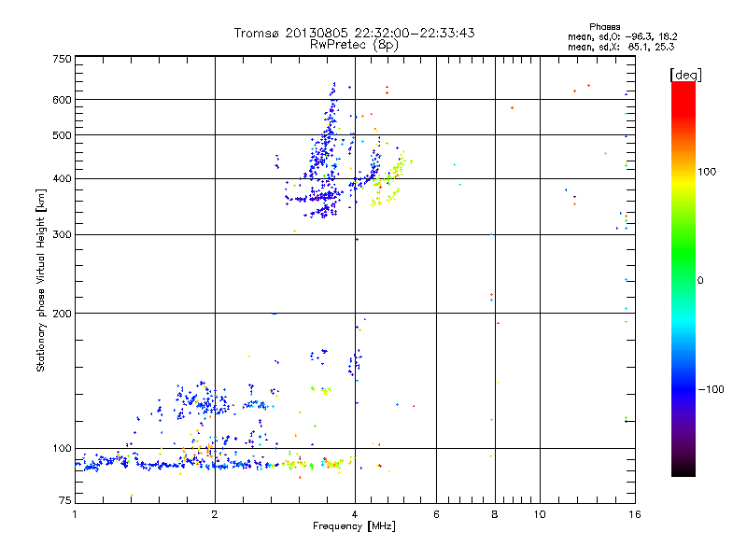Image resolution: width=747 pixels, height=560 pixels.
Task: Click the y-axis tick label '400'
Action: 62,179
